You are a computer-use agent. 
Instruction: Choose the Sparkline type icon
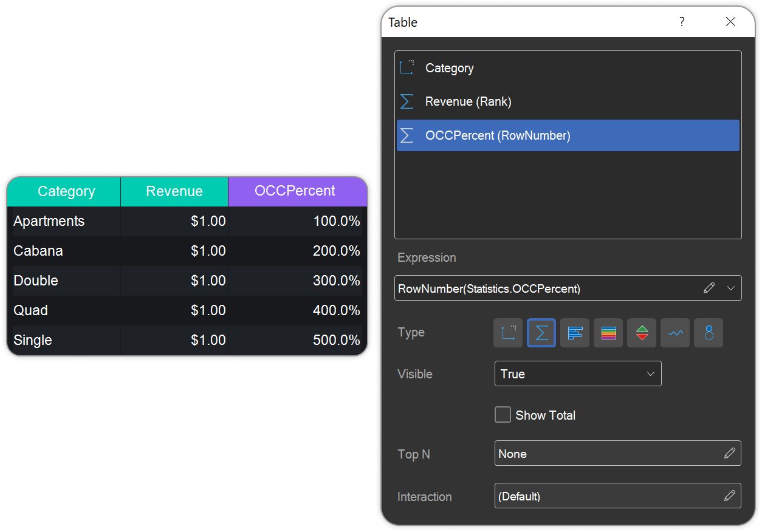pos(675,333)
